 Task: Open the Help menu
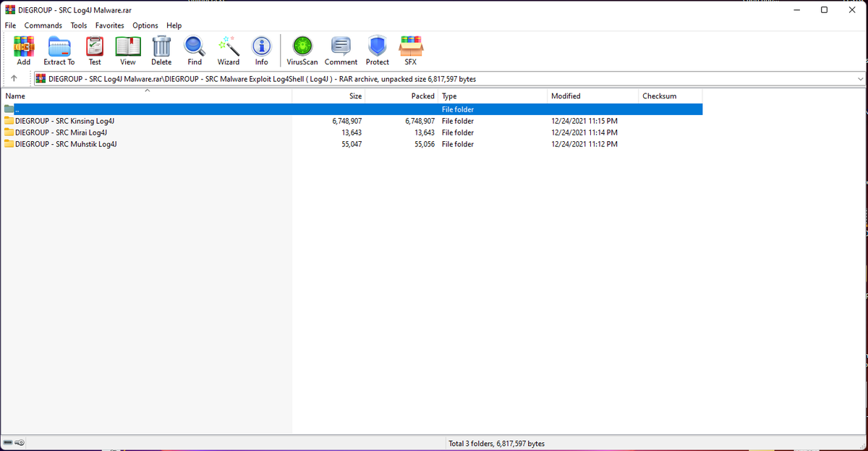point(174,25)
